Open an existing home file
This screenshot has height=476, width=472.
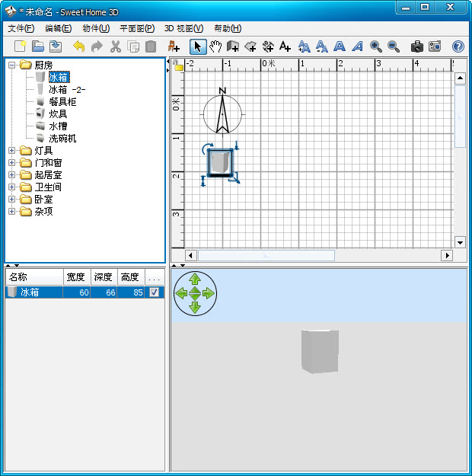tap(38, 46)
